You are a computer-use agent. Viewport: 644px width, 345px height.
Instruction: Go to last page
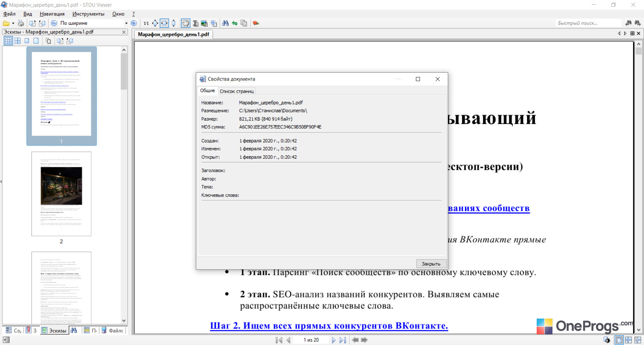pyautogui.click(x=343, y=340)
